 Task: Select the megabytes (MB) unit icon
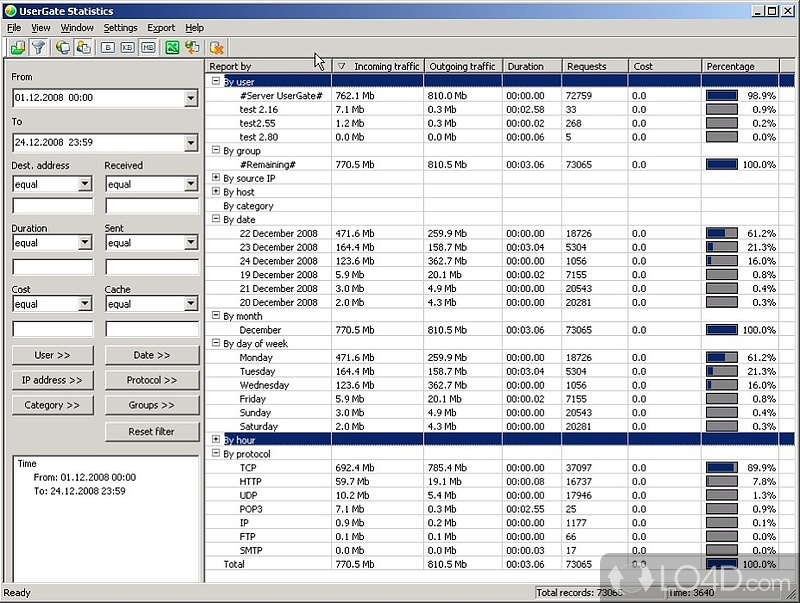coord(148,47)
